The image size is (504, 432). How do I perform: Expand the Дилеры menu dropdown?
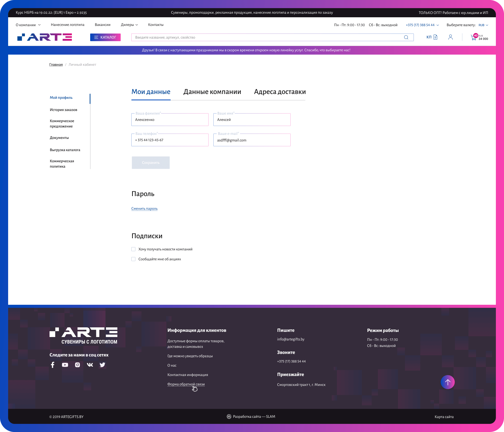click(129, 25)
